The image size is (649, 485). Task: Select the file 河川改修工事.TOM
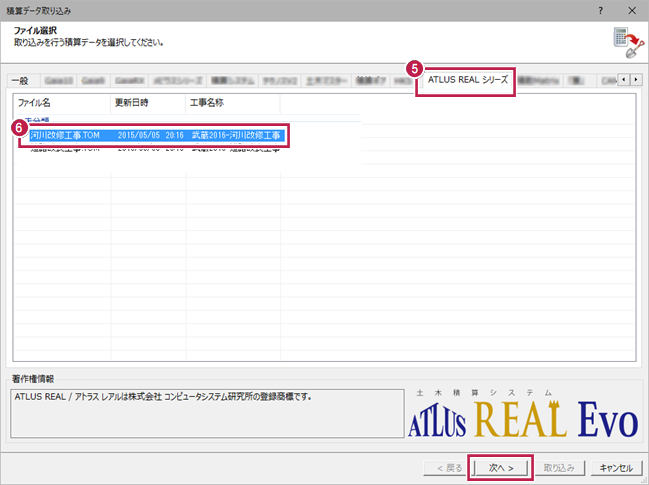click(65, 135)
